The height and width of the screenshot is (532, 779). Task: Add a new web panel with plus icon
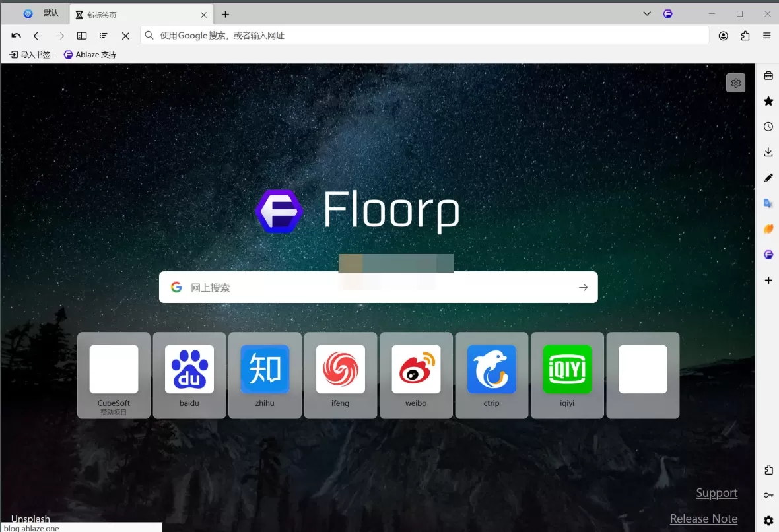[768, 280]
